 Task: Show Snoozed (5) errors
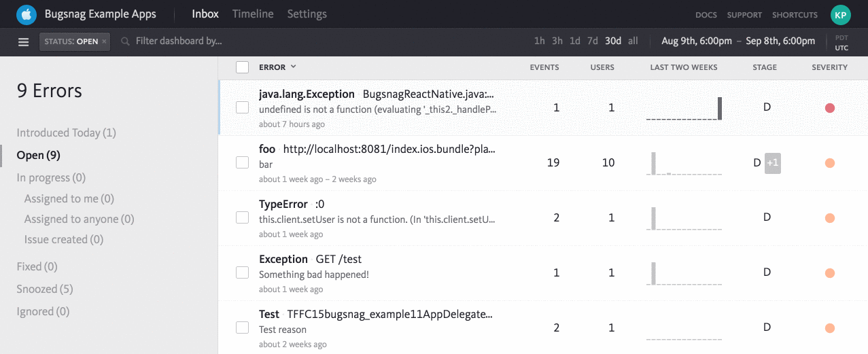pyautogui.click(x=45, y=289)
